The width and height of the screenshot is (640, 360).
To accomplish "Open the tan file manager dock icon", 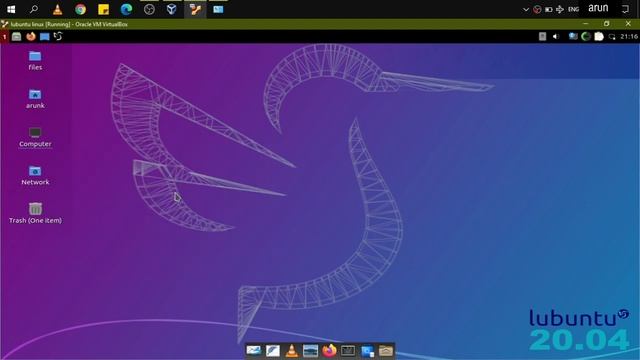I will (386, 351).
